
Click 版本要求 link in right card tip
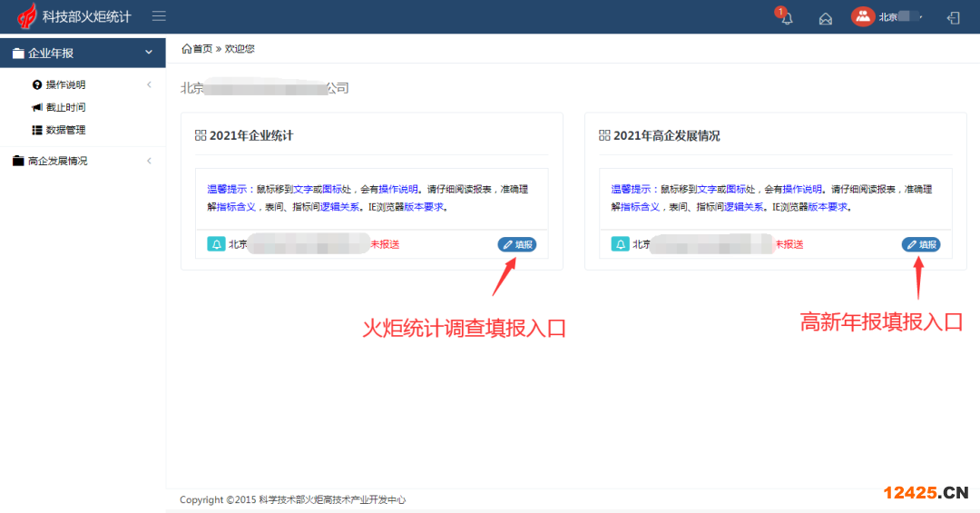[828, 207]
